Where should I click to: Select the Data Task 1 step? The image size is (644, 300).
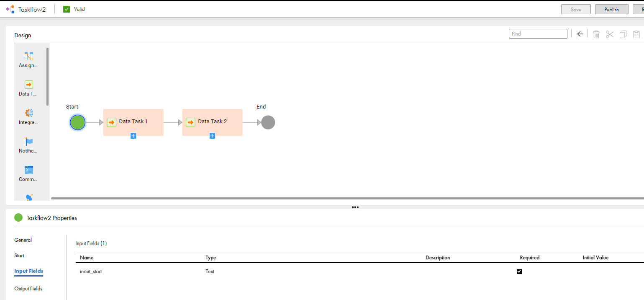coord(133,122)
